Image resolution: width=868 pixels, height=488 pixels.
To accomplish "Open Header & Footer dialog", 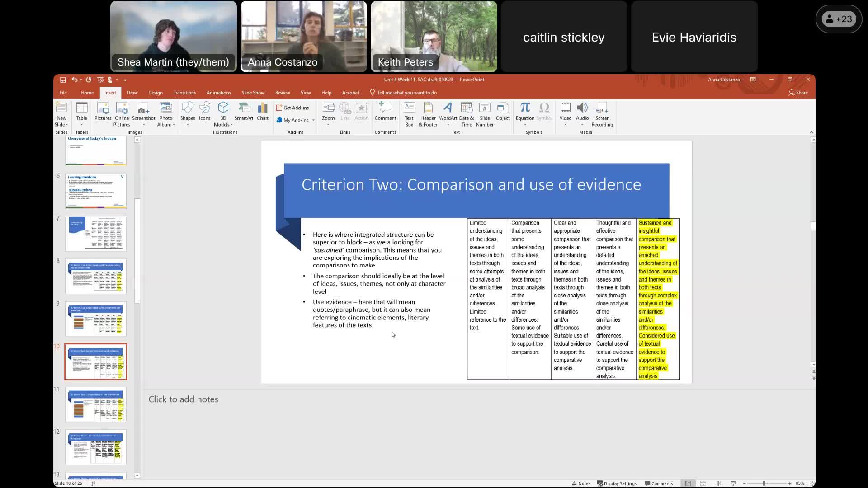I will (428, 114).
